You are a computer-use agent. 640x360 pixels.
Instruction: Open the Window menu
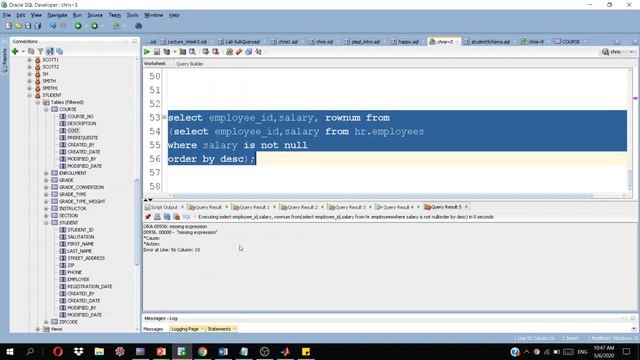[153, 15]
